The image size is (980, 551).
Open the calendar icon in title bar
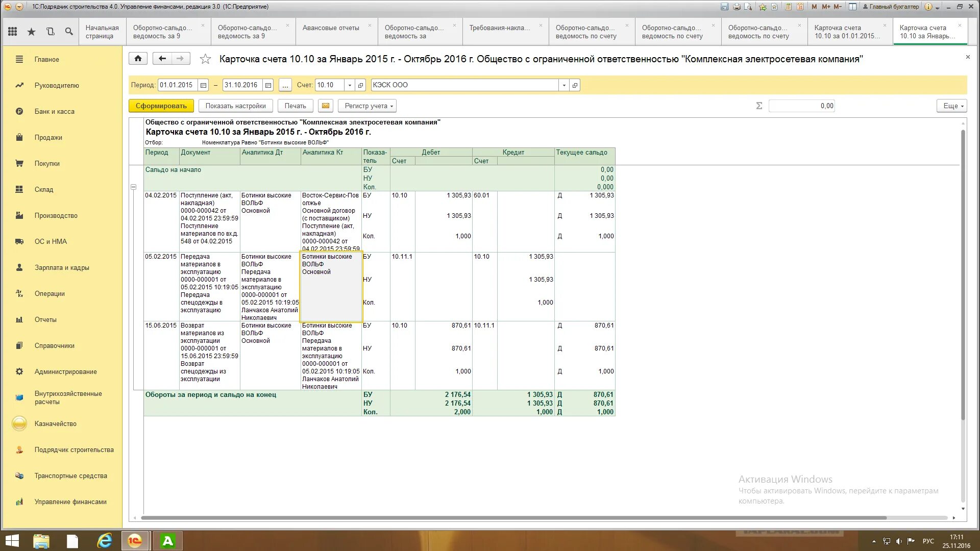(800, 7)
